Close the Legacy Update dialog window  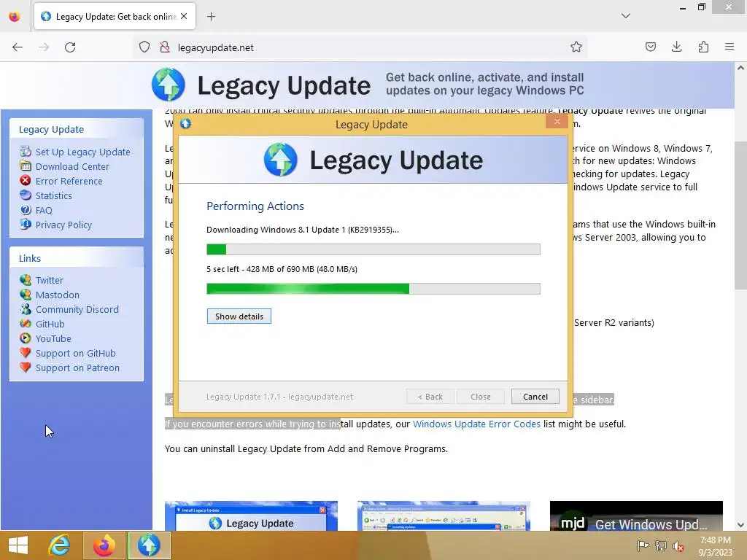click(557, 122)
